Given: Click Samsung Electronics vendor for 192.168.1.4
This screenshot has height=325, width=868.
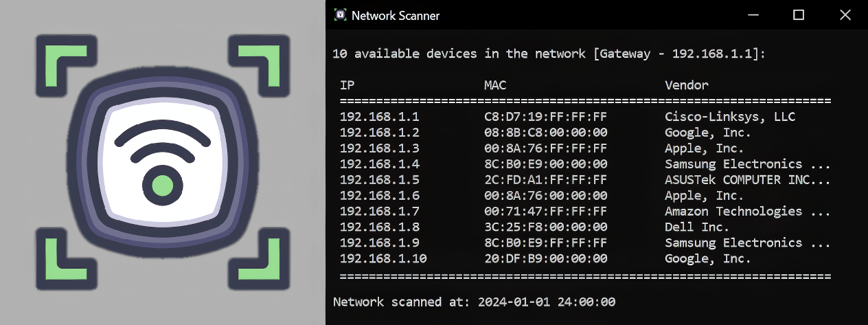Looking at the screenshot, I should [x=748, y=164].
